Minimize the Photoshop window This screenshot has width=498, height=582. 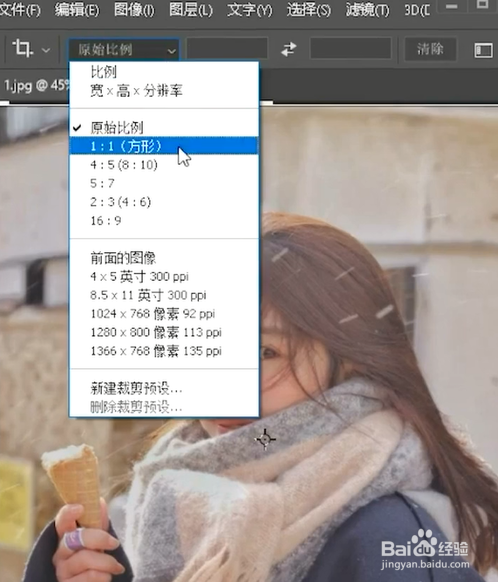coord(451,6)
